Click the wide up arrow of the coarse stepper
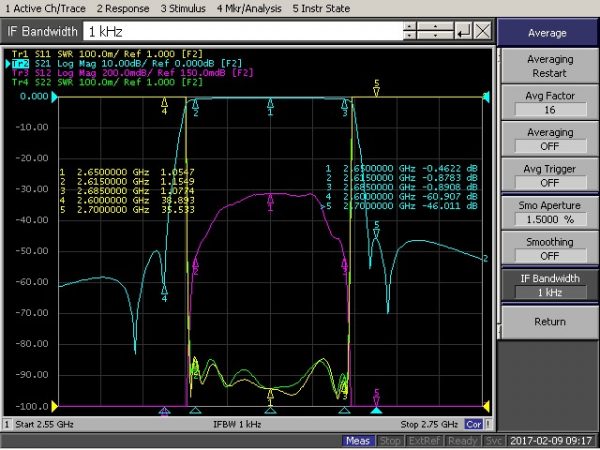600x450 pixels. point(435,26)
